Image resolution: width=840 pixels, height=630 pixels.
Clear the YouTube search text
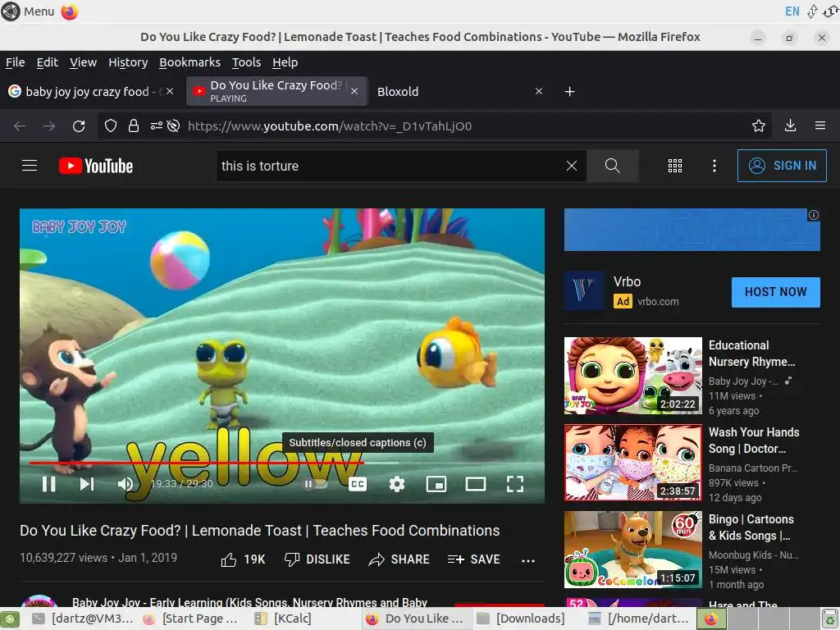click(572, 166)
